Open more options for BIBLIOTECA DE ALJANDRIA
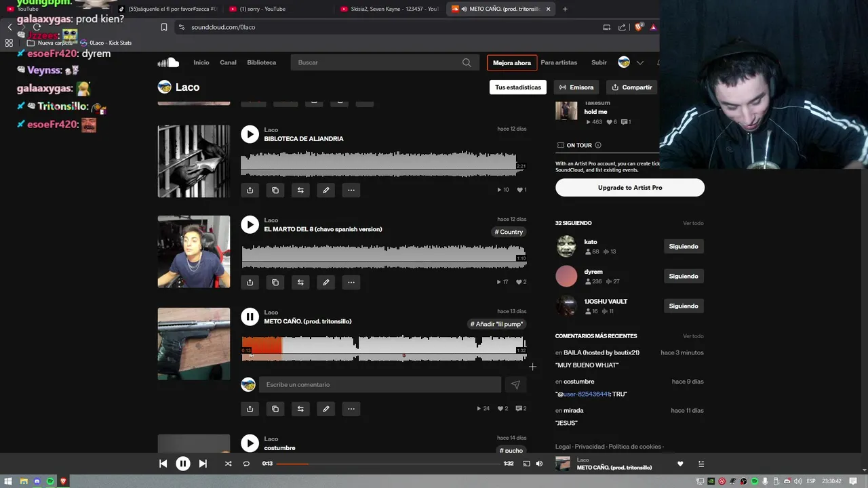 tap(351, 190)
